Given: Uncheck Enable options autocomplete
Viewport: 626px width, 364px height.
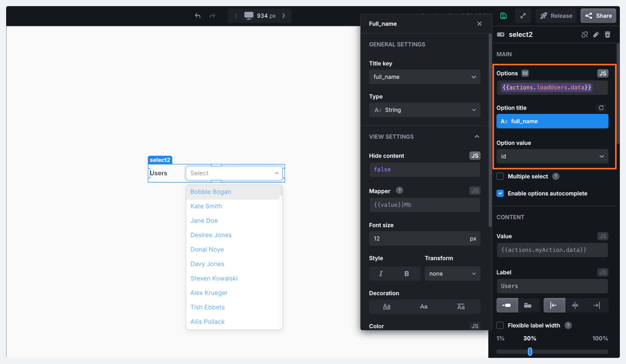Looking at the screenshot, I should [500, 194].
